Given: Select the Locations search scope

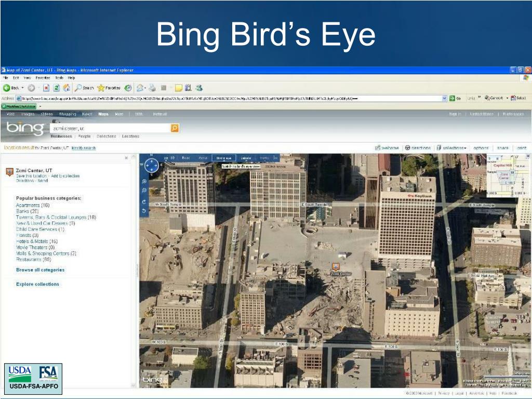Looking at the screenshot, I should click(130, 136).
